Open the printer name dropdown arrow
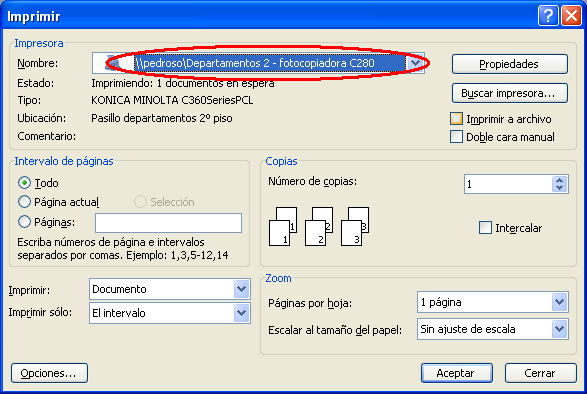The image size is (587, 394). click(x=415, y=63)
